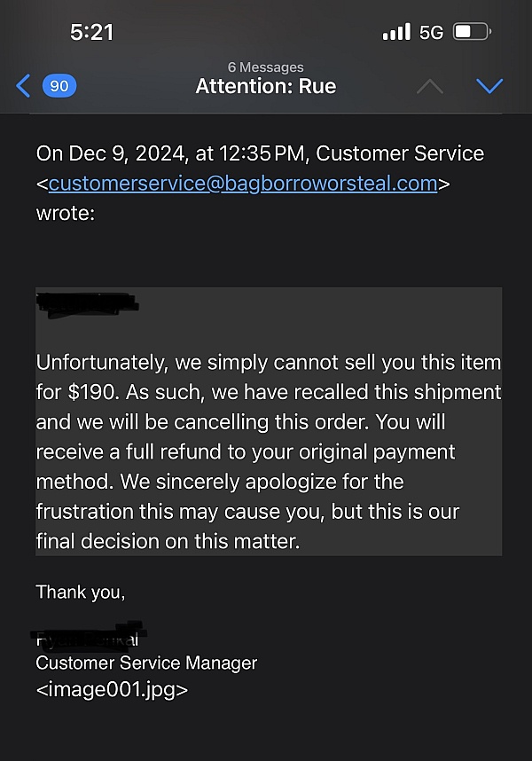Tap the battery icon in status bar

pyautogui.click(x=472, y=33)
